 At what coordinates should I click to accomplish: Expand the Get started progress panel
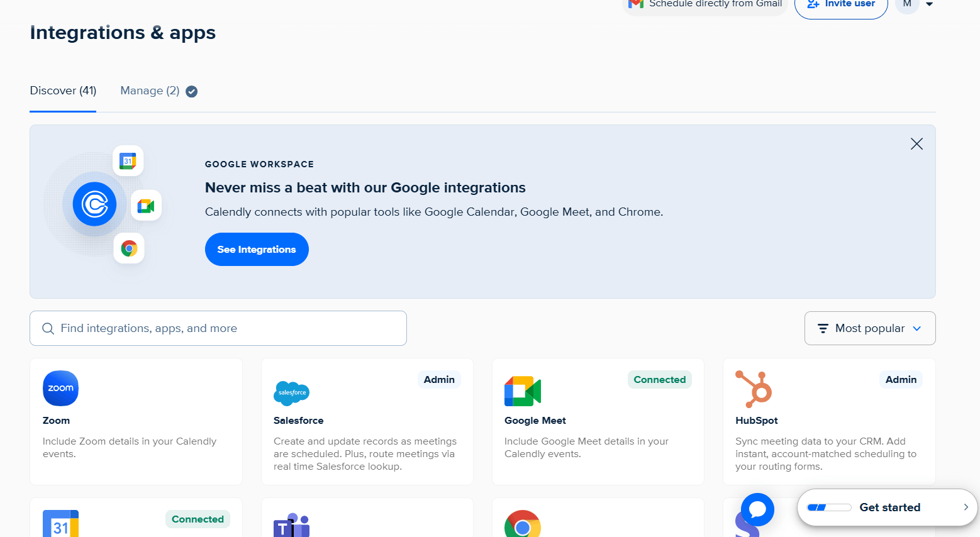pyautogui.click(x=966, y=507)
